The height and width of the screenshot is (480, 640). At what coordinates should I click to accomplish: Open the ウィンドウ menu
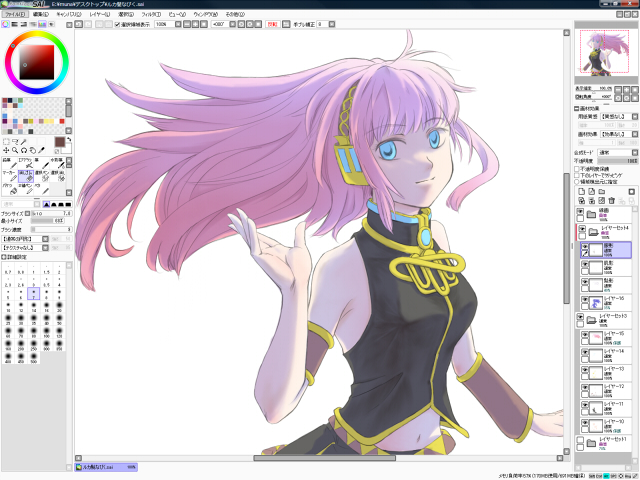[x=205, y=14]
